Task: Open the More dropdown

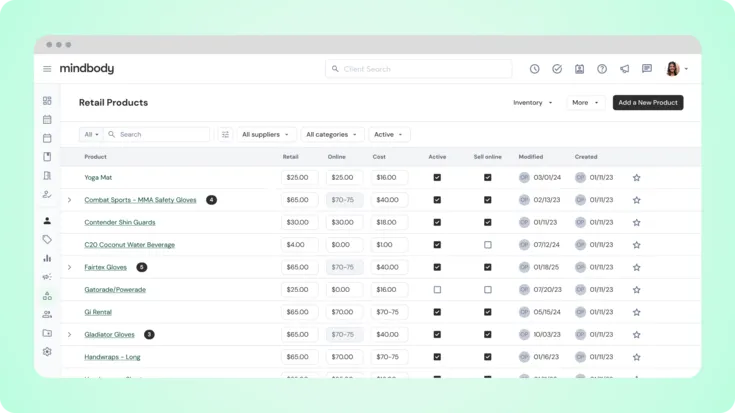Action: (585, 103)
